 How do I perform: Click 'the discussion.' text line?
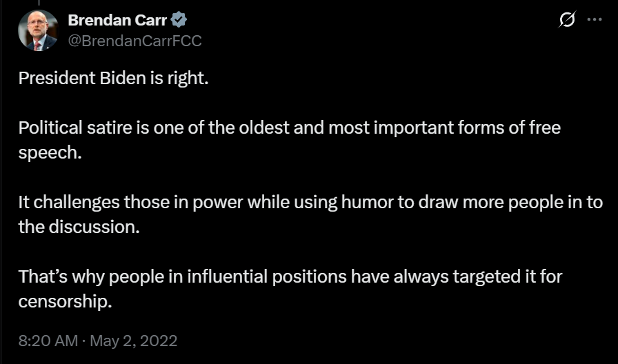point(79,227)
